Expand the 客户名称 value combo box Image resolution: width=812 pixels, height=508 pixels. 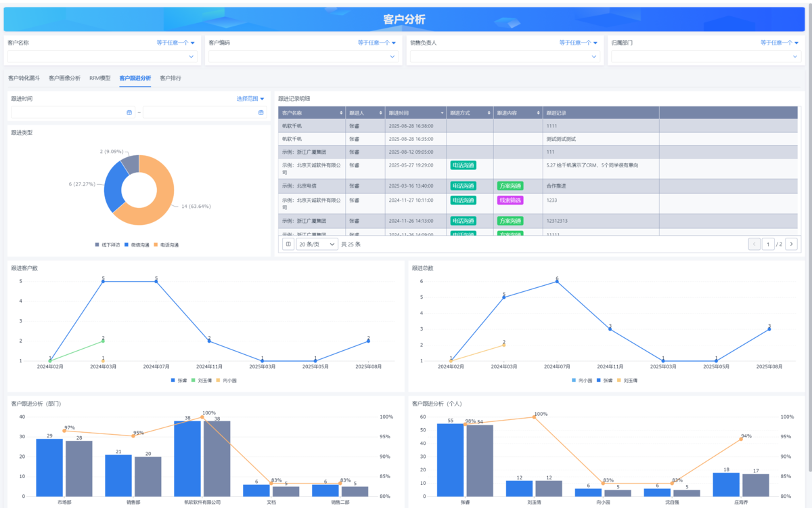coord(102,56)
